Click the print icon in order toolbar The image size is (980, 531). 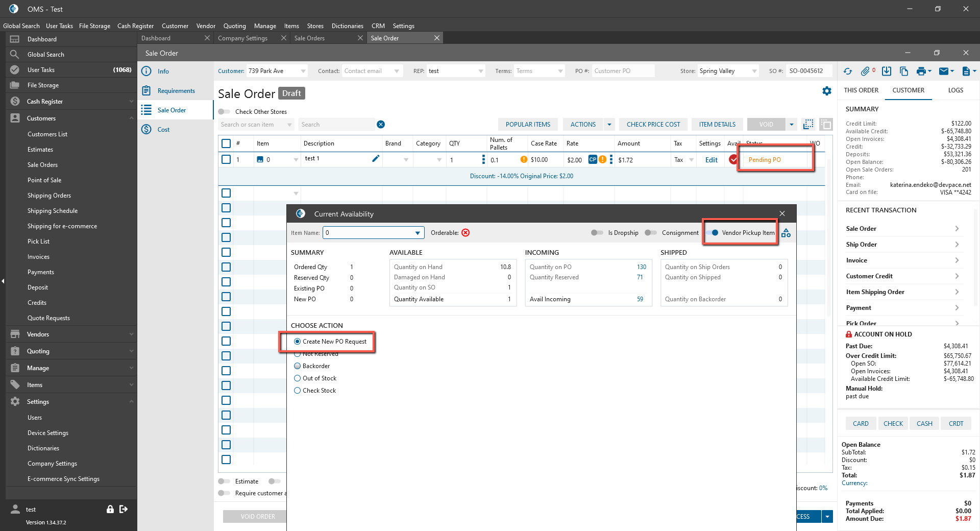click(921, 71)
